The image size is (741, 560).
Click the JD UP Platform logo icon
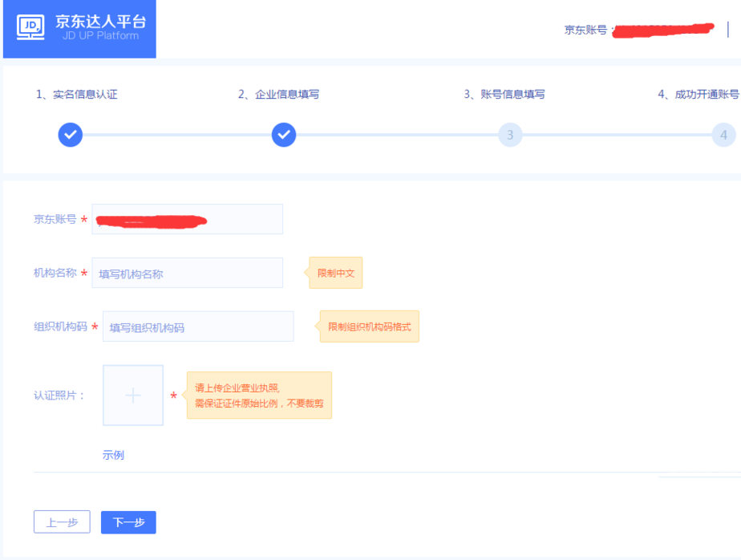[x=30, y=27]
